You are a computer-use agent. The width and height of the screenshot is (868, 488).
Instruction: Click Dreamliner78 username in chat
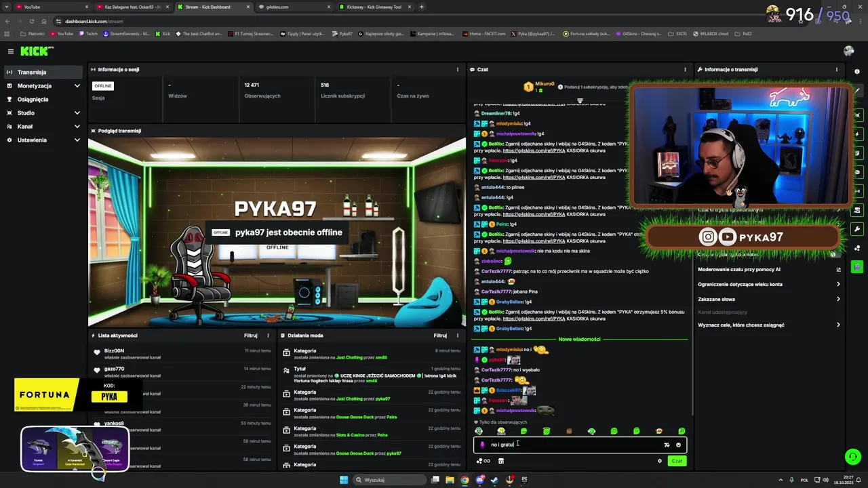coord(496,113)
